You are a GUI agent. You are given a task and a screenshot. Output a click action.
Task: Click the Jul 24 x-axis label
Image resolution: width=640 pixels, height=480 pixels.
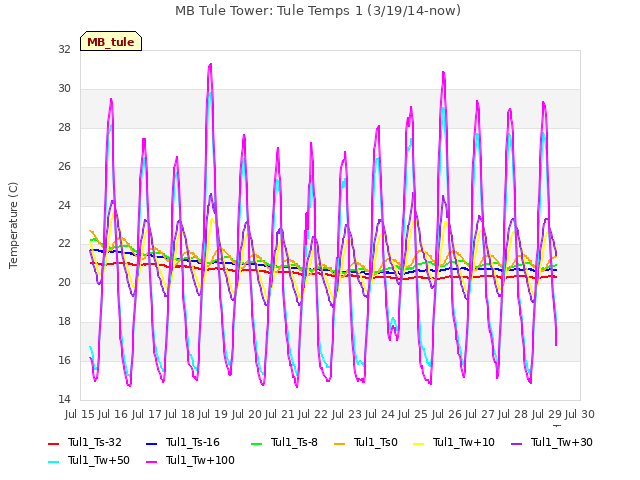(380, 414)
